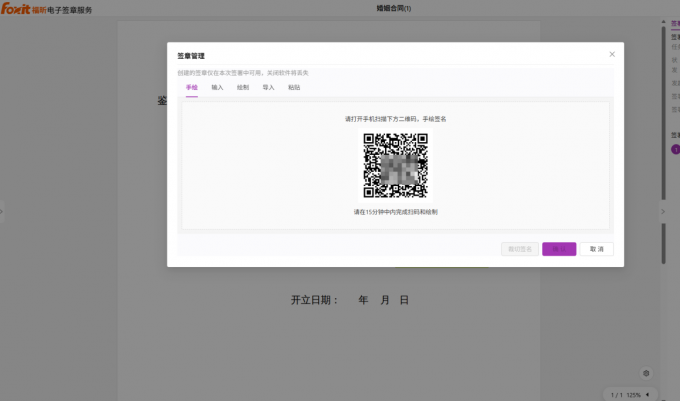Switch to the 手绘 tab
Image resolution: width=680 pixels, height=401 pixels.
pos(192,88)
